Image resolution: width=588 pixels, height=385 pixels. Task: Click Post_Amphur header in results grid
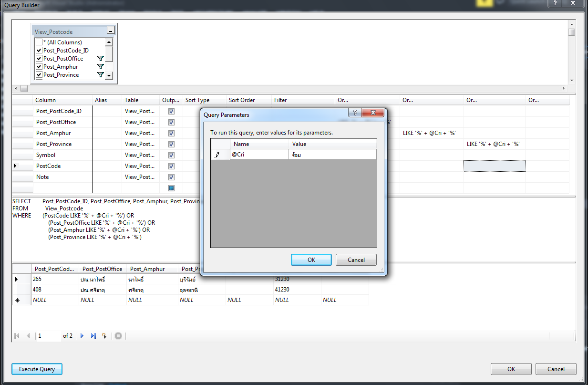pyautogui.click(x=151, y=269)
